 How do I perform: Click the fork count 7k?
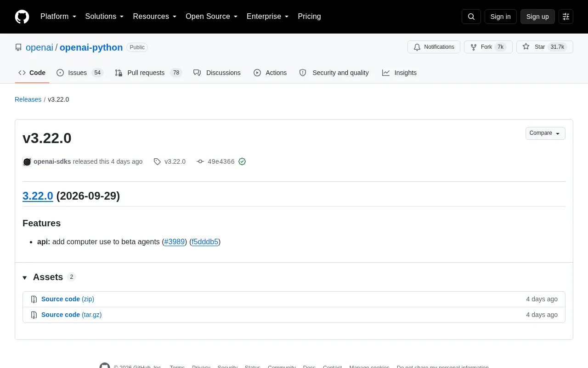click(x=500, y=47)
